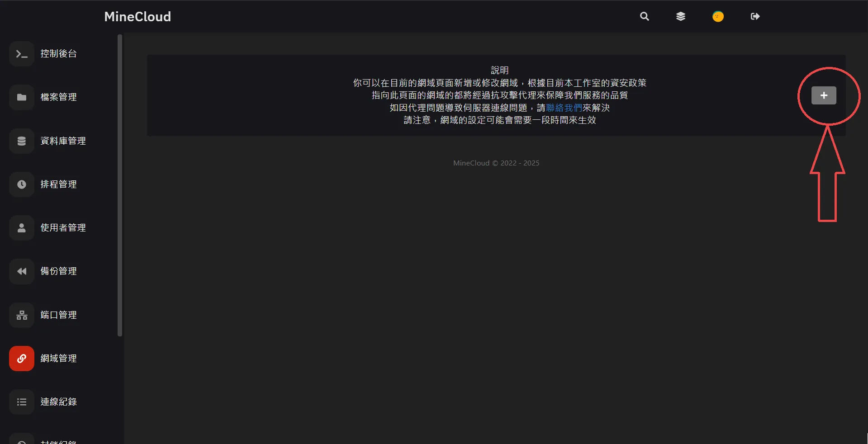Open the list icon for 連線紀錄

pyautogui.click(x=22, y=402)
